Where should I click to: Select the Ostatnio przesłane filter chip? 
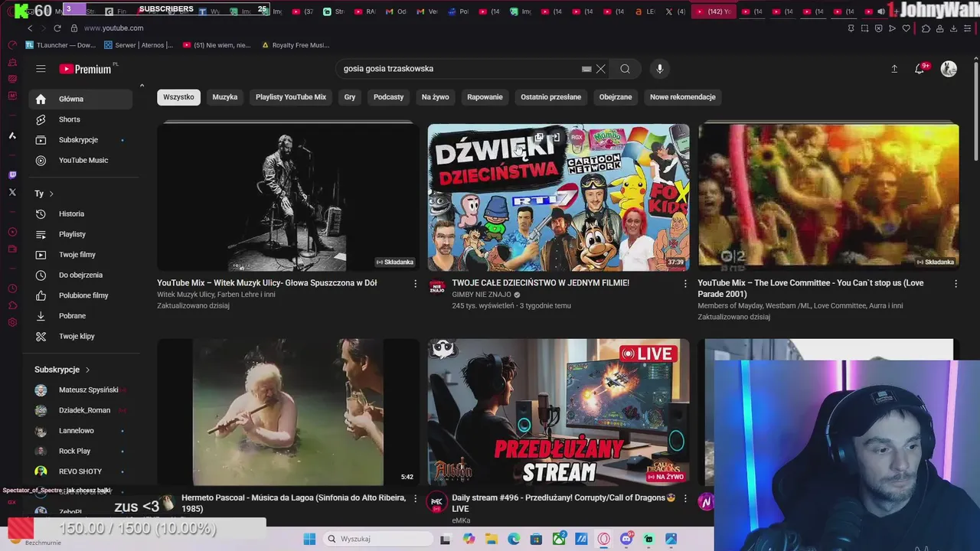(551, 97)
